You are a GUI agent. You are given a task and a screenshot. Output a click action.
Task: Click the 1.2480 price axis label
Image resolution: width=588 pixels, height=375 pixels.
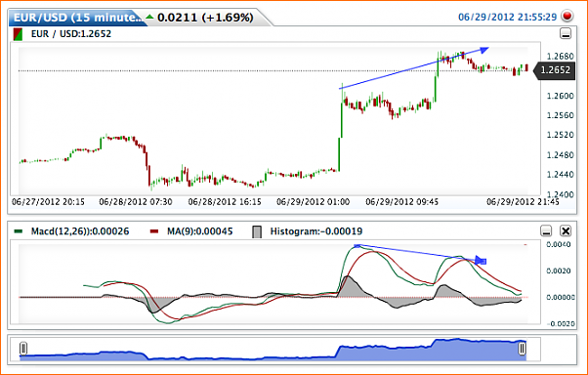pyautogui.click(x=561, y=155)
